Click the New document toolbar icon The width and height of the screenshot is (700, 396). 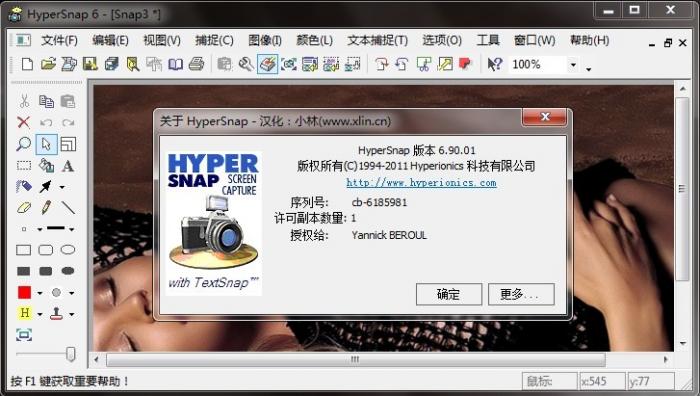27,64
